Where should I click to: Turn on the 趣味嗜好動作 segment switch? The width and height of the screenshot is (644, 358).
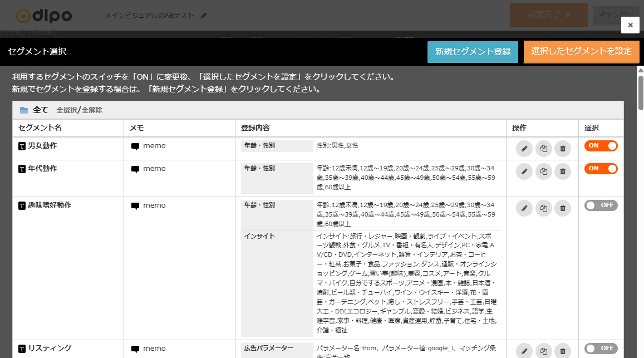tap(601, 205)
